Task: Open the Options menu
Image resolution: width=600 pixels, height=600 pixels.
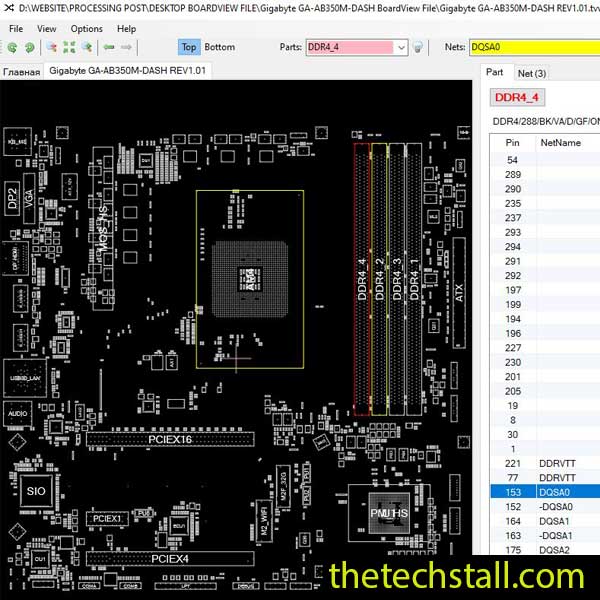Action: pyautogui.click(x=86, y=29)
